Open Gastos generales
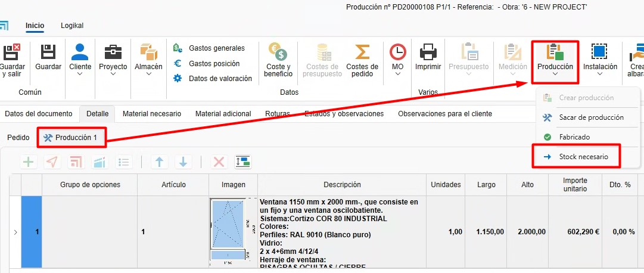 [210, 48]
